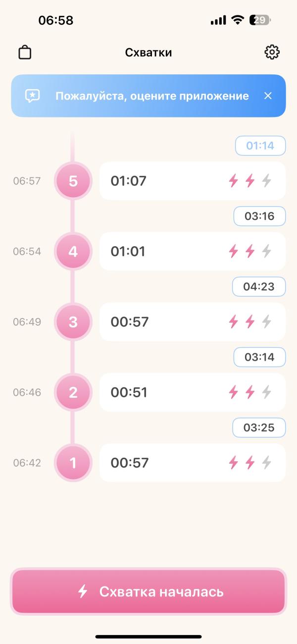The width and height of the screenshot is (297, 644).
Task: Set contraction 5 intensity to three bolts
Action: coord(267,181)
